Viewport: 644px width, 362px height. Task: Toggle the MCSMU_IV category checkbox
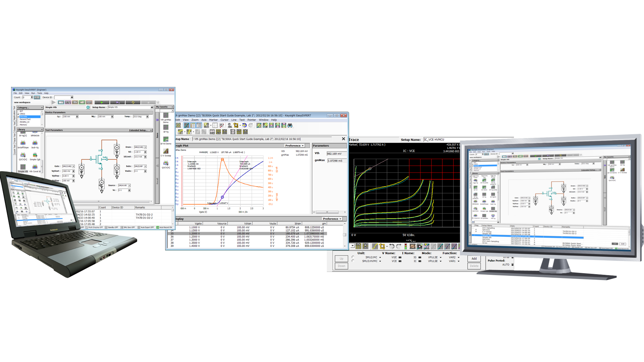coord(19,122)
